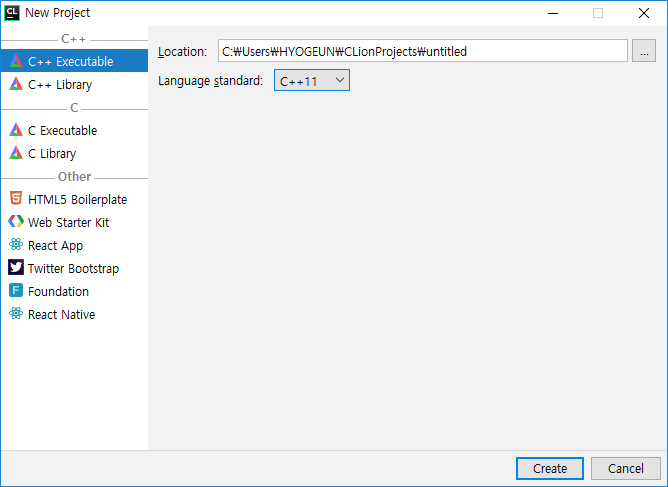Click the Create button

click(550, 468)
